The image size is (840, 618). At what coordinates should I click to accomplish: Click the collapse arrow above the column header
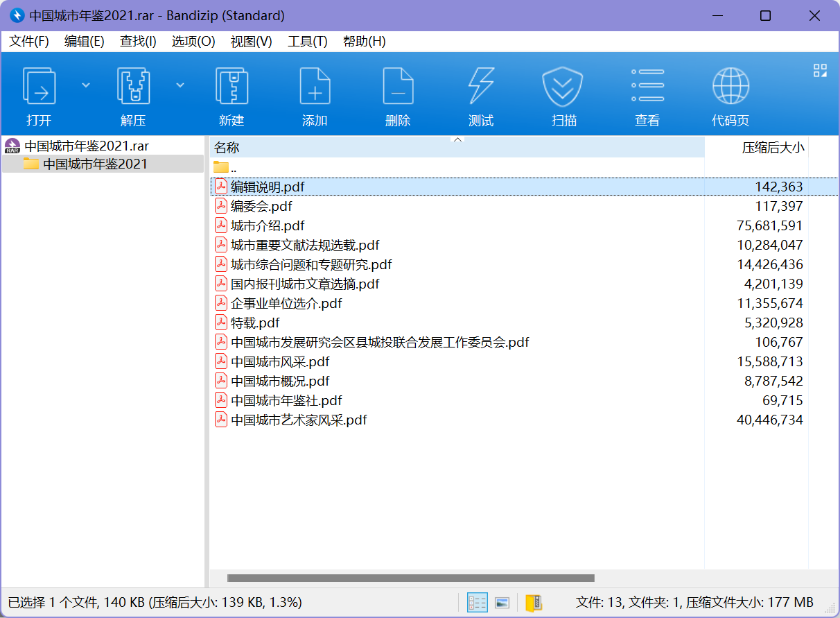click(457, 139)
